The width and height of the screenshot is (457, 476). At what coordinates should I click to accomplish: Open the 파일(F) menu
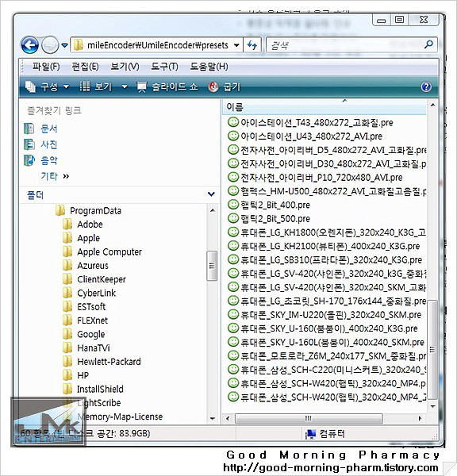(46, 67)
